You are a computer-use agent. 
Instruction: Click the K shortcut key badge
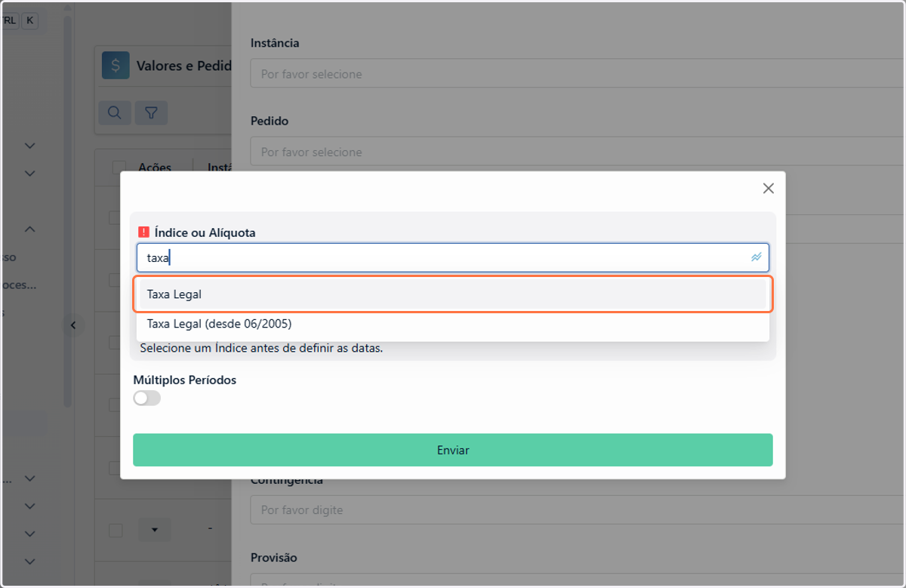coord(29,20)
